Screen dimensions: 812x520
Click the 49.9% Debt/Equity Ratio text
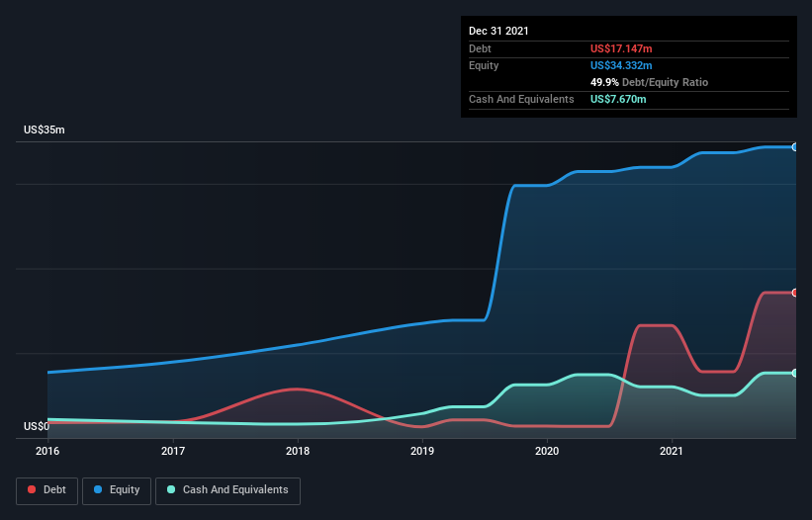tap(649, 82)
